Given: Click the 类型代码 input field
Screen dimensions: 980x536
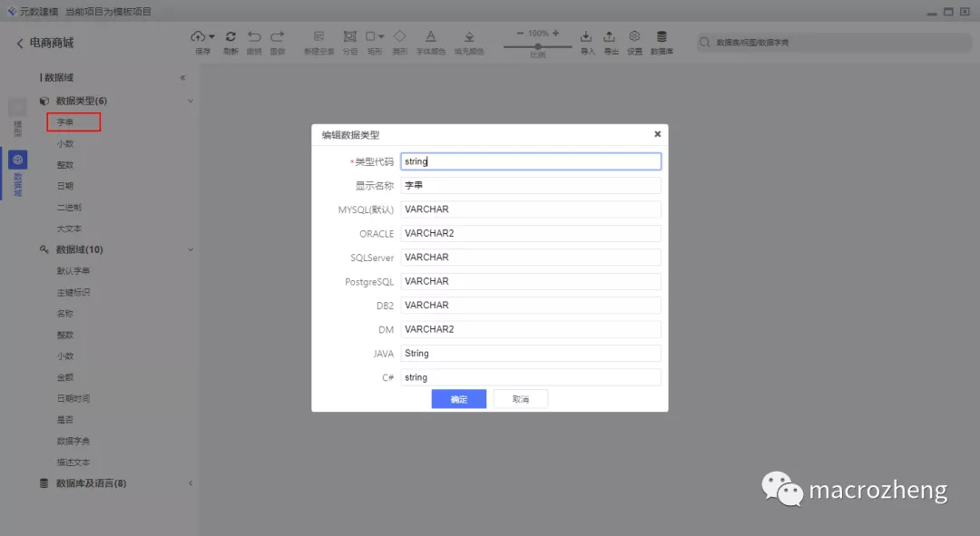Looking at the screenshot, I should (x=530, y=161).
